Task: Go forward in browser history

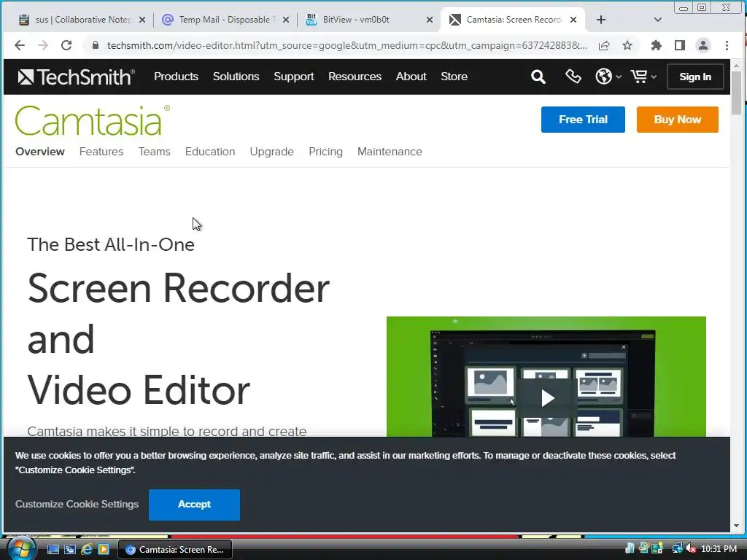Action: coord(43,45)
